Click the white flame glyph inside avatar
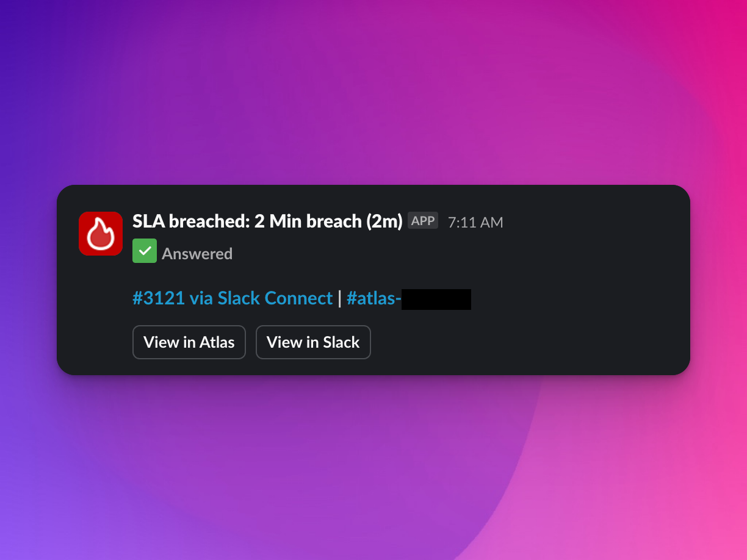Screen dimensions: 747x560 101,234
